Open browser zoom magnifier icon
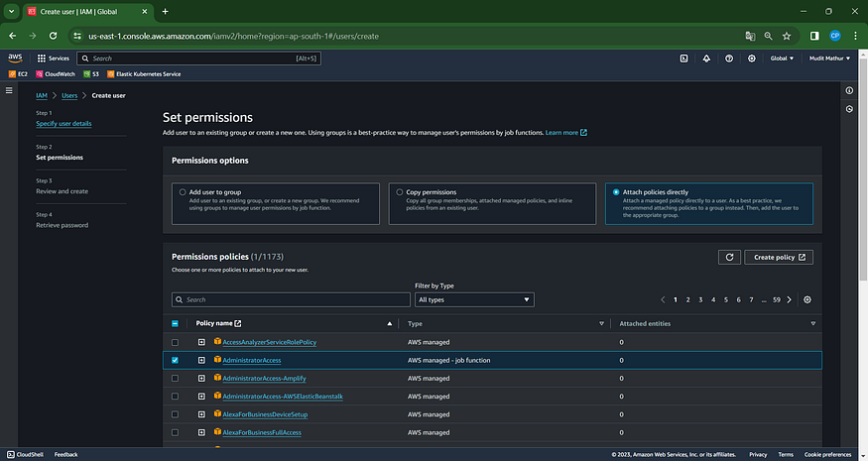This screenshot has height=461, width=868. coord(769,36)
